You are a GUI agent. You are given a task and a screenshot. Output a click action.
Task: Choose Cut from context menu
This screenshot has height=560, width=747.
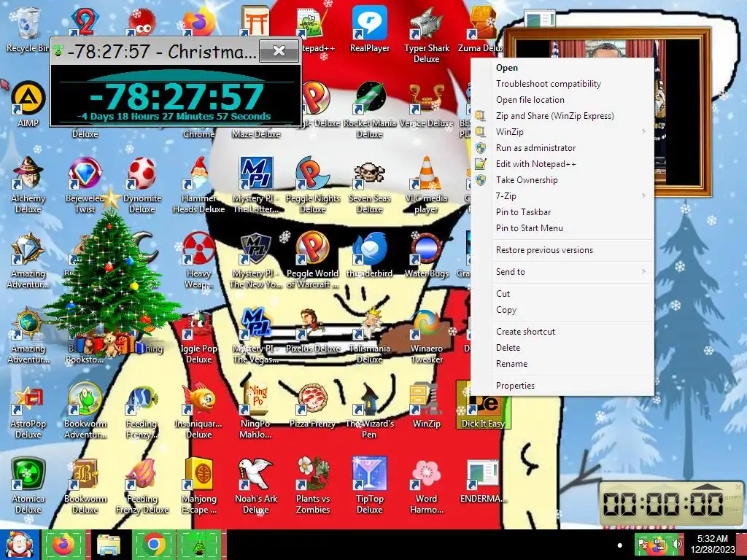click(x=562, y=294)
